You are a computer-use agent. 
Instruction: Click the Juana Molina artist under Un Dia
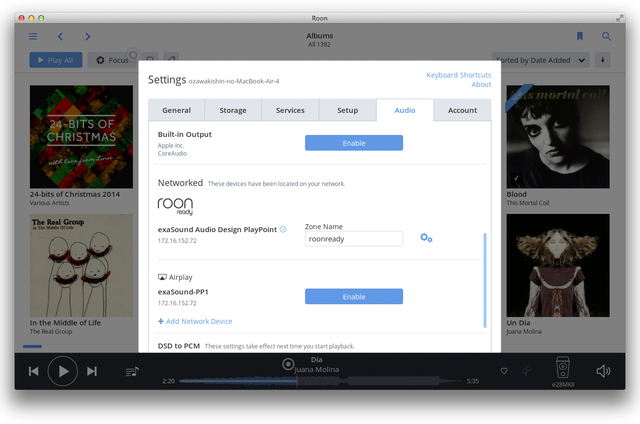click(x=524, y=331)
